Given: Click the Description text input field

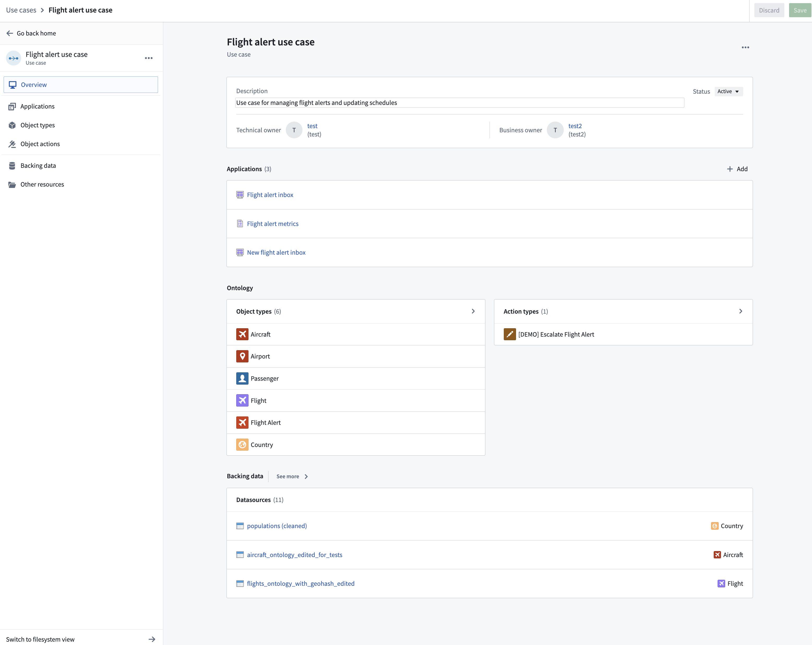Looking at the screenshot, I should tap(459, 103).
